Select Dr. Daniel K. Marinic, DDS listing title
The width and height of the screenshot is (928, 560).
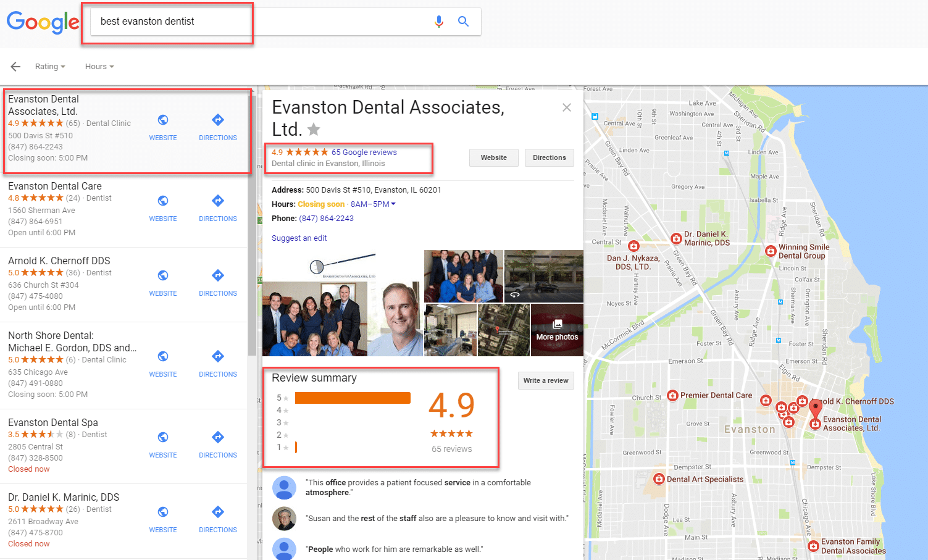(x=64, y=497)
